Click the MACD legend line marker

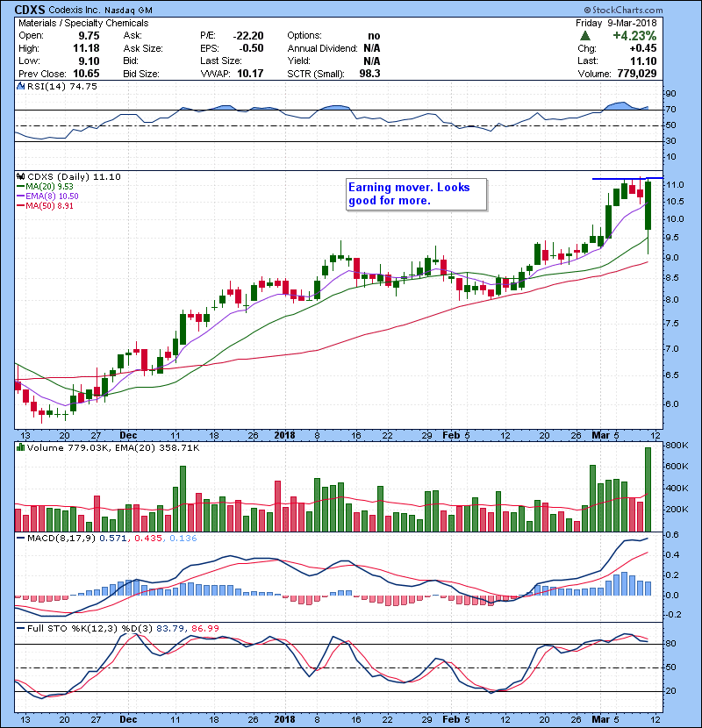21,539
